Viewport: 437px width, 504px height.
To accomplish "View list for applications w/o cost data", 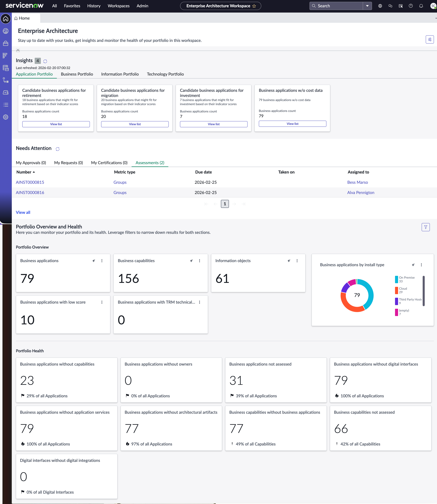I will [x=292, y=124].
